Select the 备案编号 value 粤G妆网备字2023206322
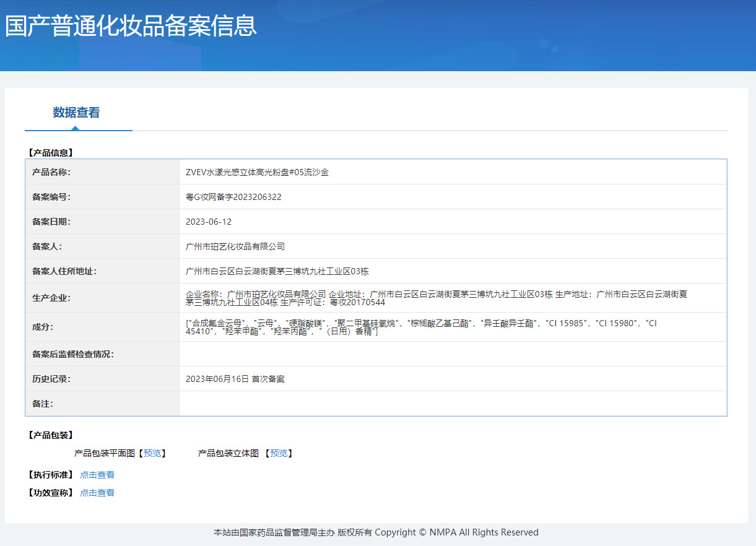Screen dimensions: 756x546 click(x=233, y=197)
